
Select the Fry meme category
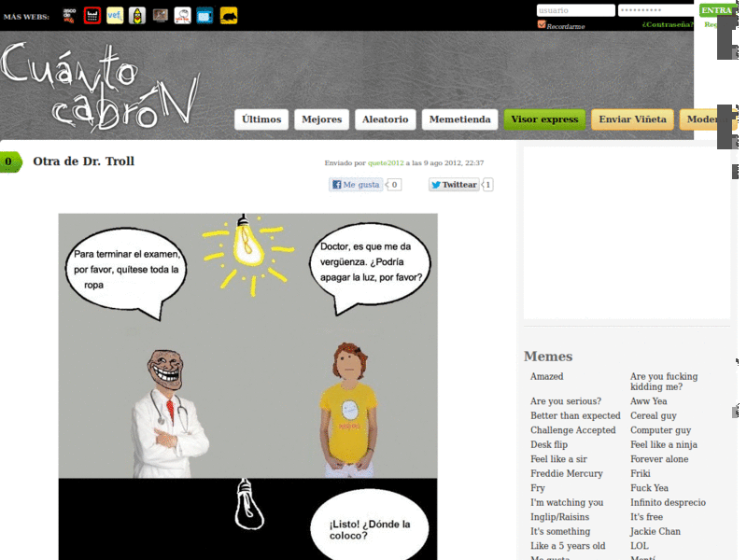coord(538,488)
